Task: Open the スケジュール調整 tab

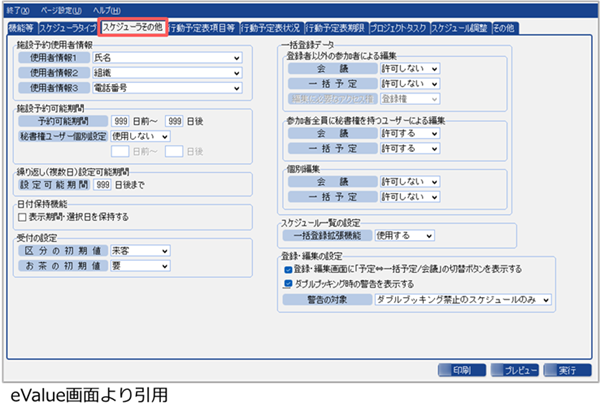Action: pos(461,27)
